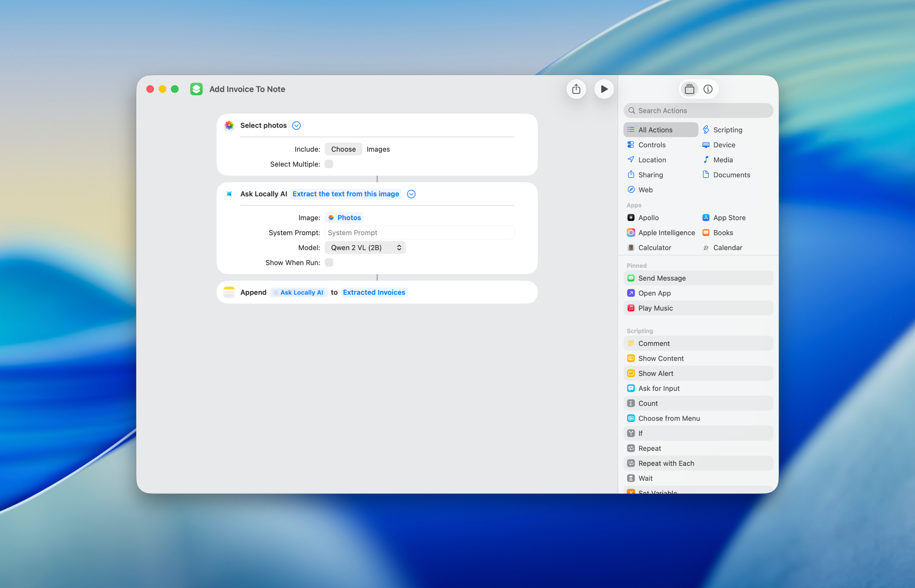This screenshot has width=915, height=588.
Task: Open the Documents actions category
Action: pyautogui.click(x=732, y=175)
